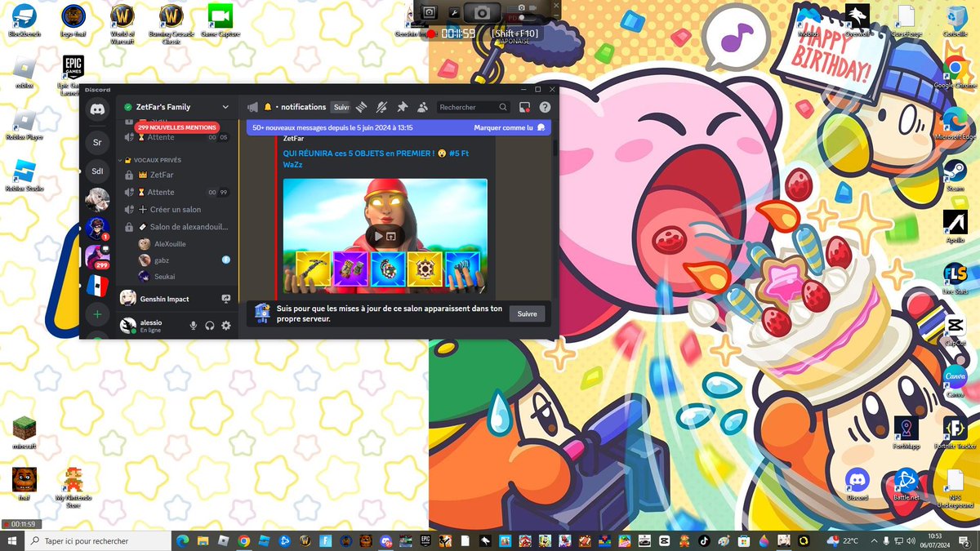
Task: Open Microsoft Edge from the taskbar
Action: 183,540
